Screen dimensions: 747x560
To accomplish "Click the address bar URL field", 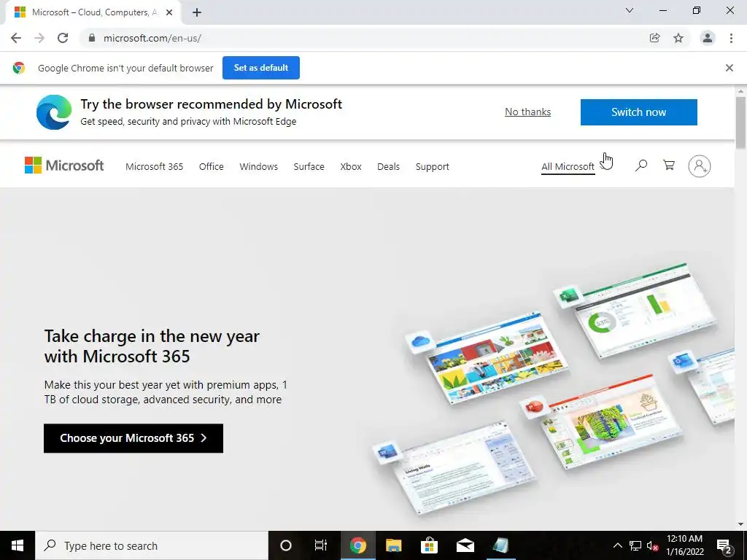I will (362, 38).
